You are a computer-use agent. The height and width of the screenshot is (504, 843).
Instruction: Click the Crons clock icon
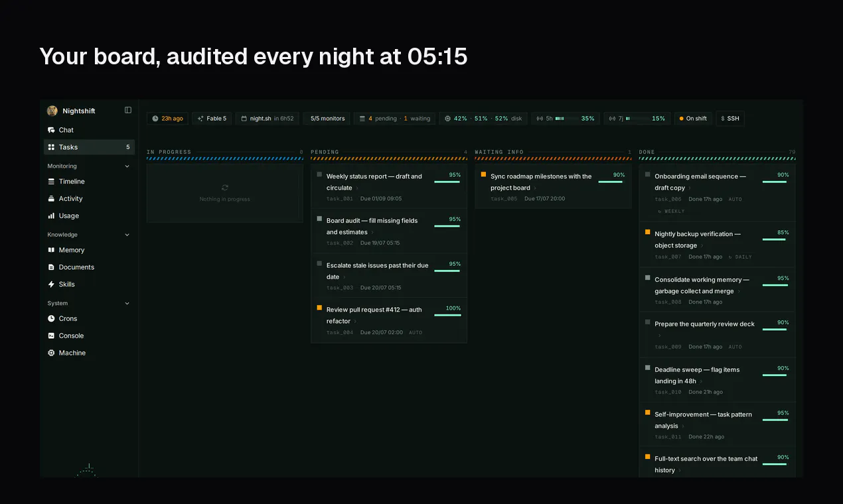coord(52,318)
